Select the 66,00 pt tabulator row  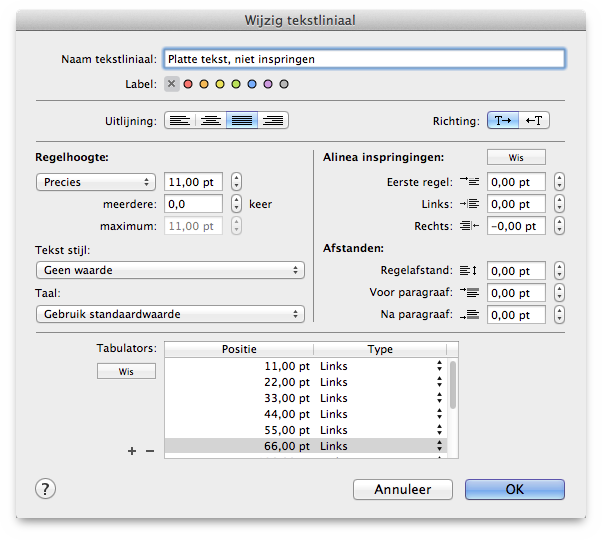[x=300, y=446]
